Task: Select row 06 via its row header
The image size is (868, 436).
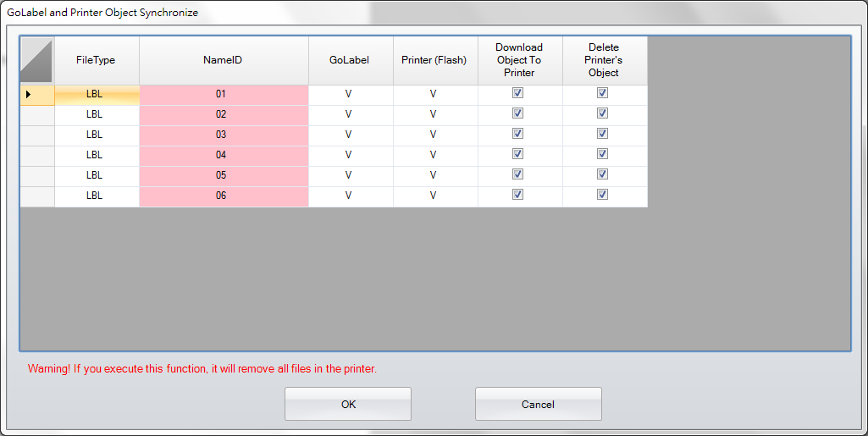Action: point(37,196)
